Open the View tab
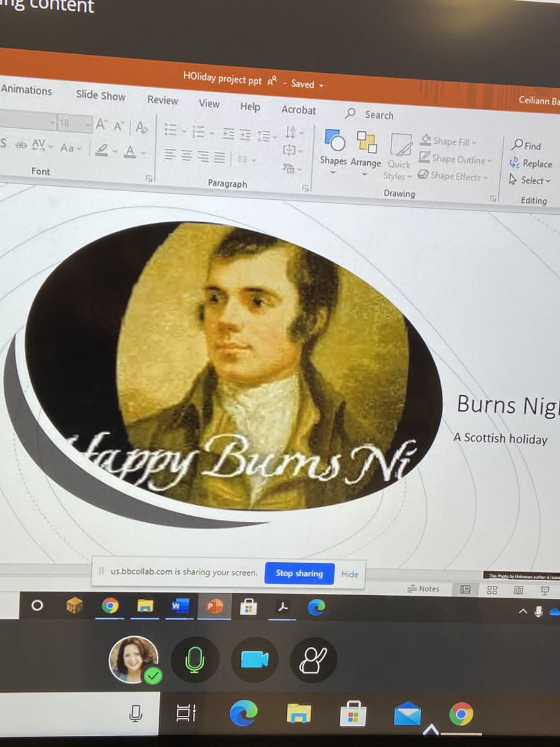Image resolution: width=560 pixels, height=747 pixels. (x=209, y=103)
